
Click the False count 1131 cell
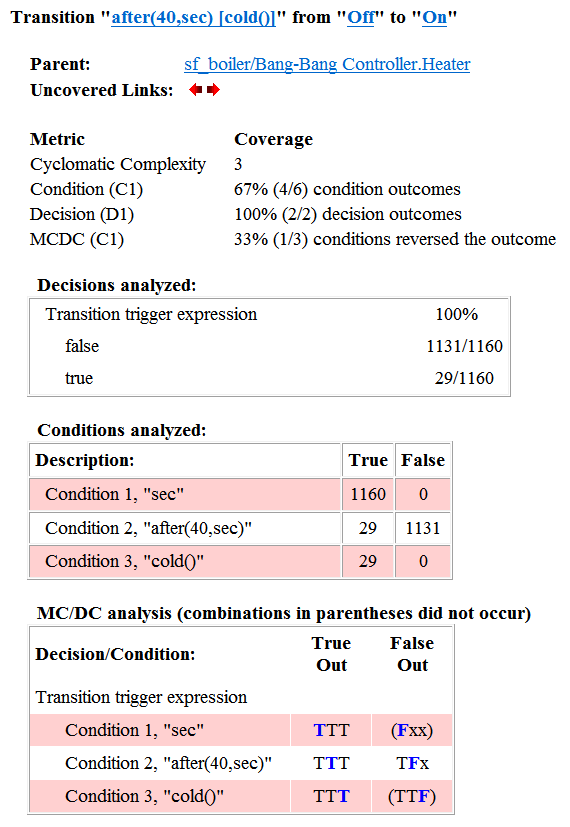[x=423, y=528]
